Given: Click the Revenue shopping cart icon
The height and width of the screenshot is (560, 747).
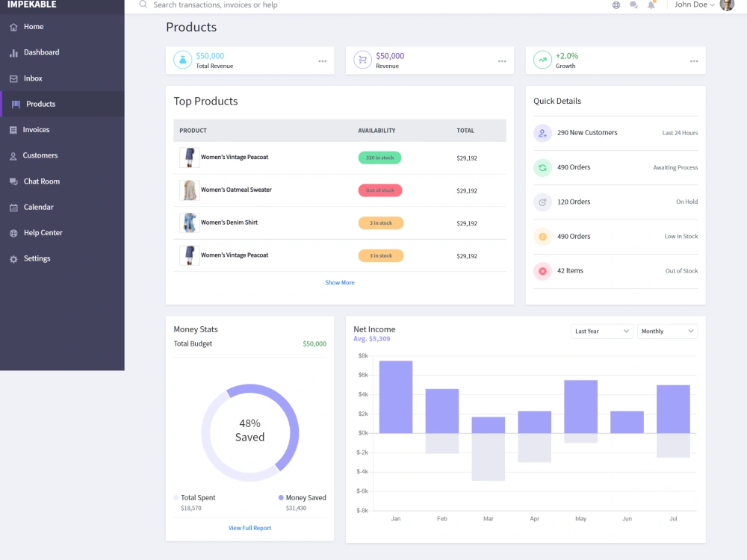Looking at the screenshot, I should (x=362, y=60).
